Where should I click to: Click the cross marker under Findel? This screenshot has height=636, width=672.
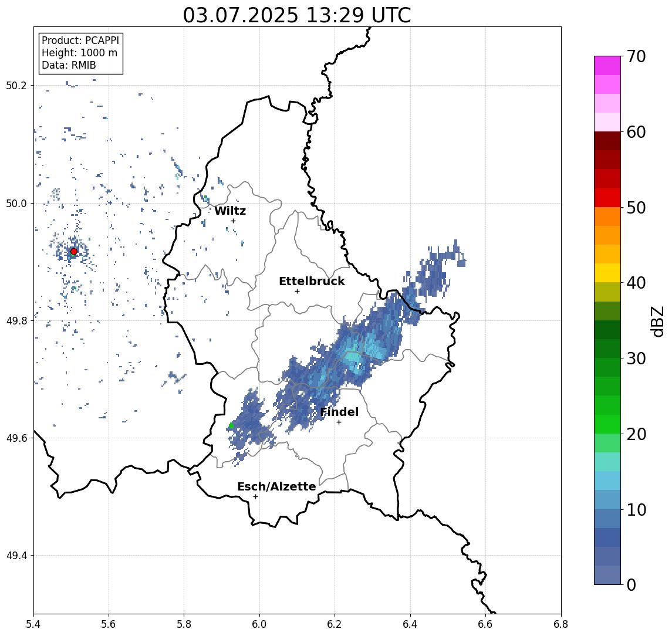tap(339, 422)
